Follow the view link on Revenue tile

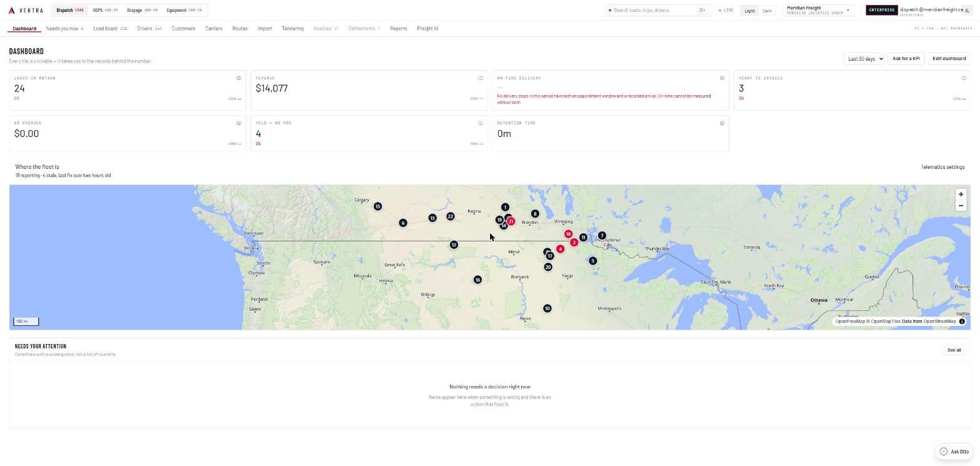tap(476, 99)
